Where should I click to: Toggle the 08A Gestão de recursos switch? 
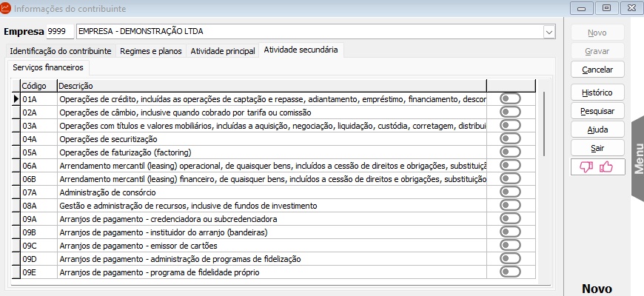point(511,205)
